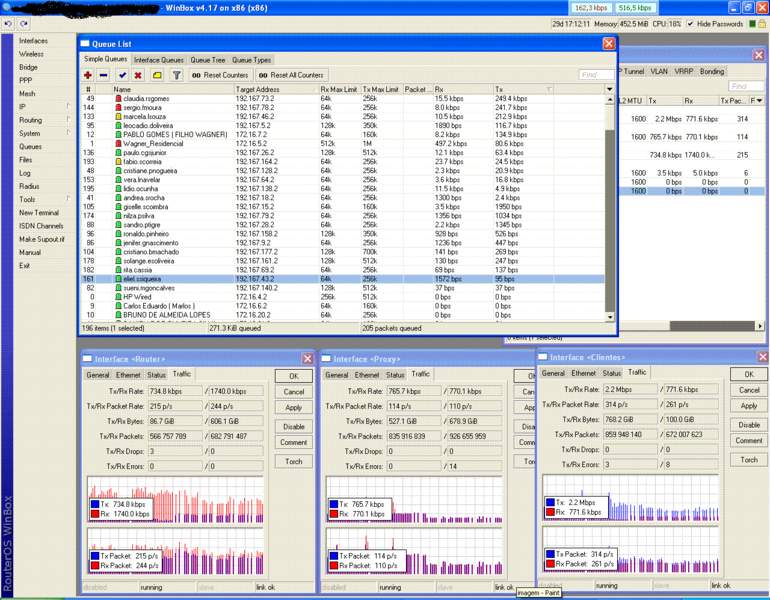Click the minus remove queue icon
Screen dimensions: 770x600
[104, 75]
